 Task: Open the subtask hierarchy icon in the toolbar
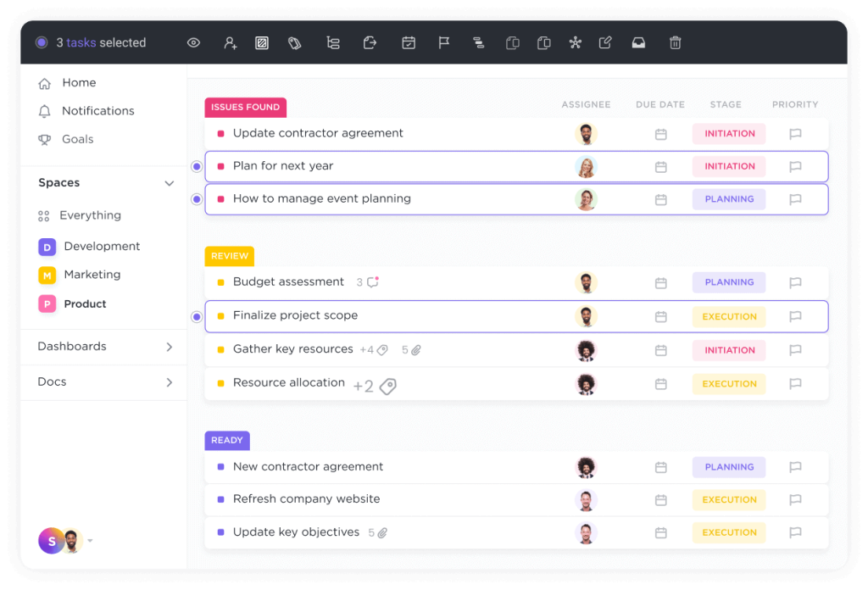pos(333,42)
